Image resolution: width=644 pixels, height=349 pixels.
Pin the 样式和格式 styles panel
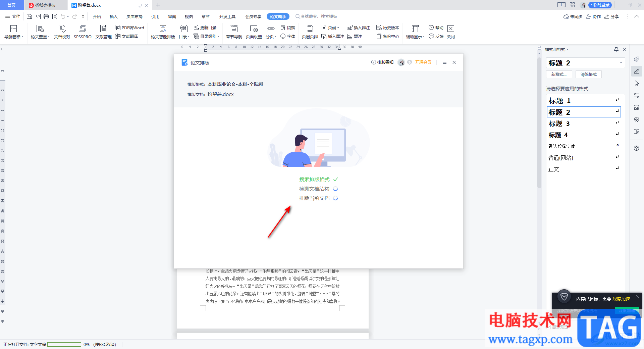(616, 49)
